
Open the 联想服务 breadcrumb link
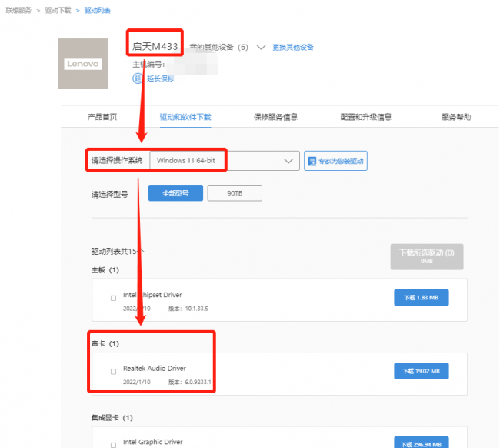click(x=18, y=11)
